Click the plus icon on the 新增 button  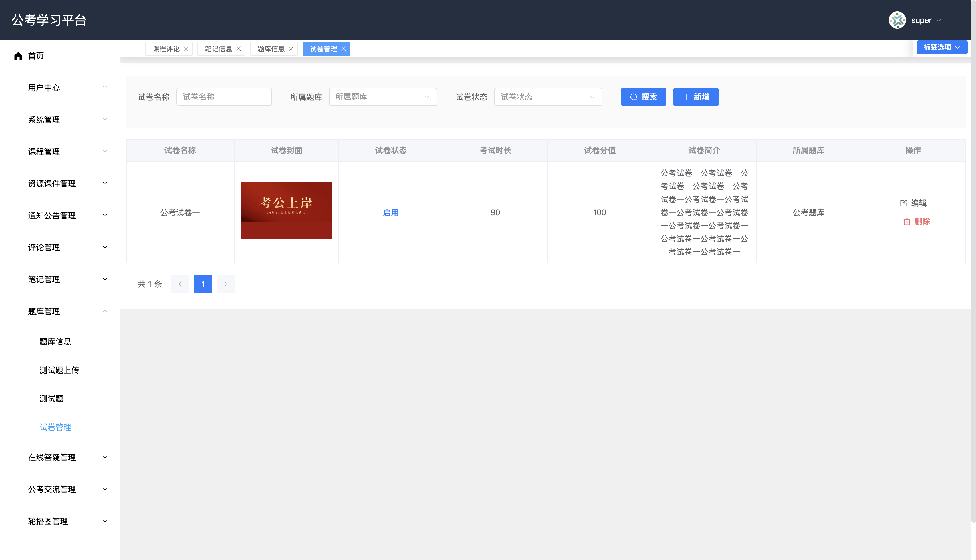click(687, 97)
